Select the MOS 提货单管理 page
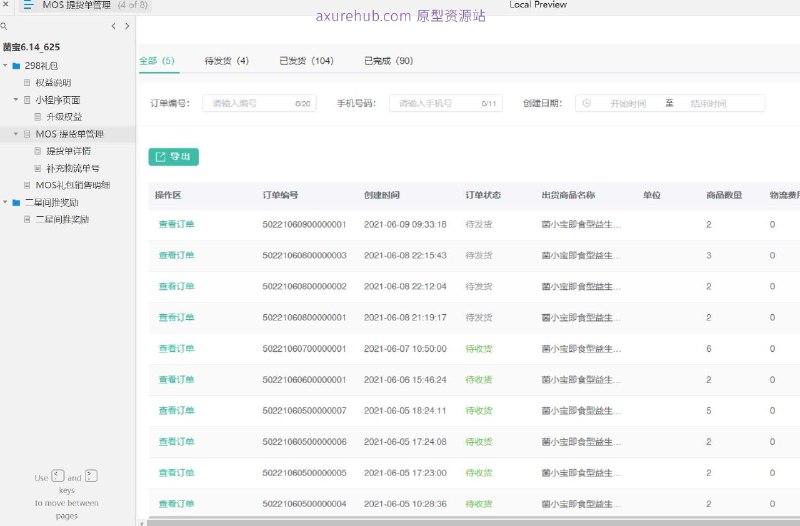 click(x=69, y=134)
